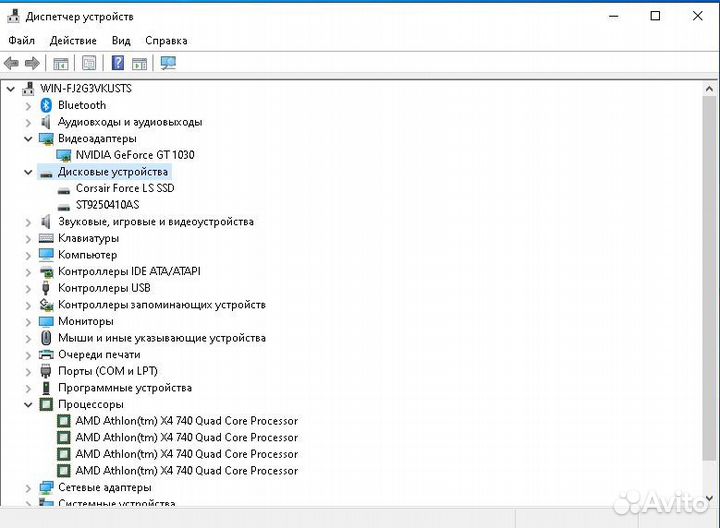Click the scrollbar down arrow

pos(710,498)
